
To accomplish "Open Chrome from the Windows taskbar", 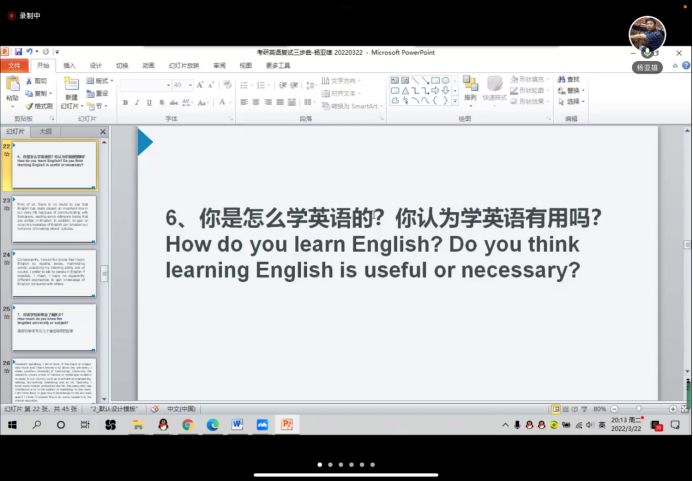I will pyautogui.click(x=187, y=424).
